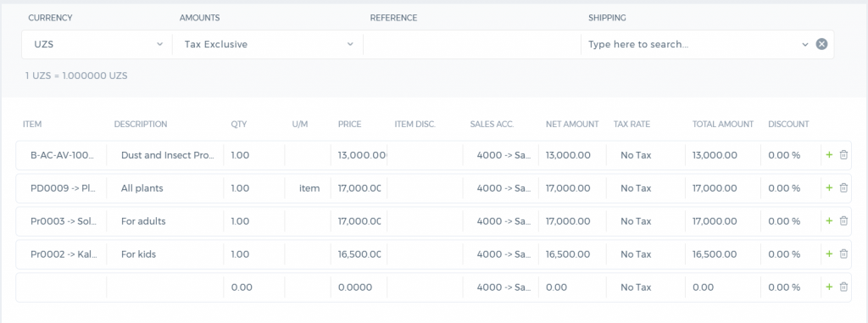Click item discount cell in For kids row
This screenshot has width=868, height=323.
[x=425, y=254]
